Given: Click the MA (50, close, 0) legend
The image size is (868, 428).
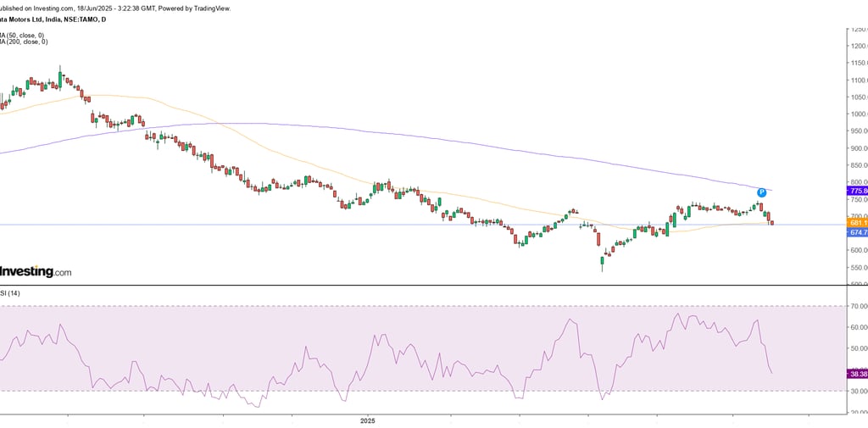Looking at the screenshot, I should tap(22, 36).
